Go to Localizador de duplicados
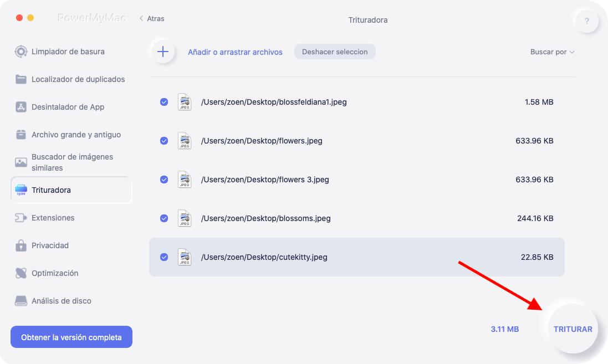 tap(78, 79)
